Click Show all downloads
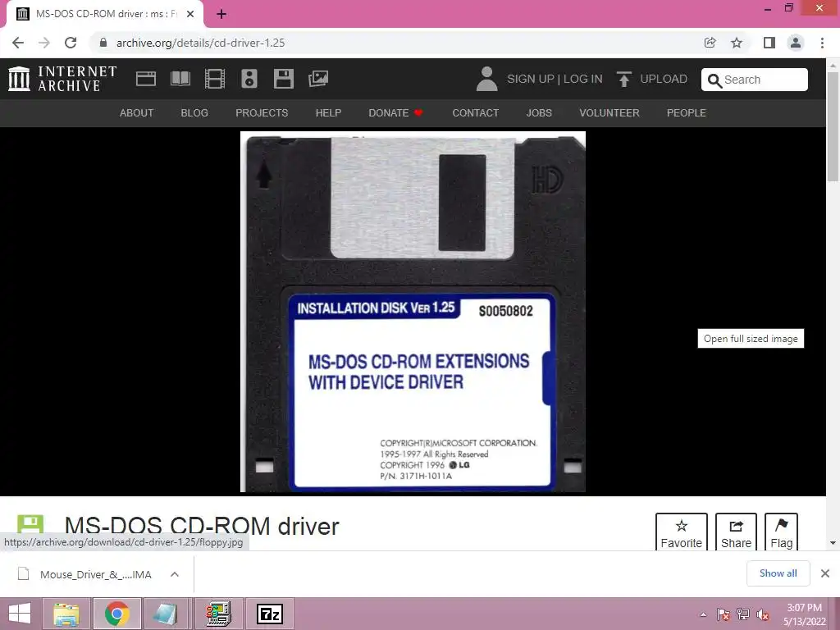Screen dimensions: 840x630 (x=778, y=573)
